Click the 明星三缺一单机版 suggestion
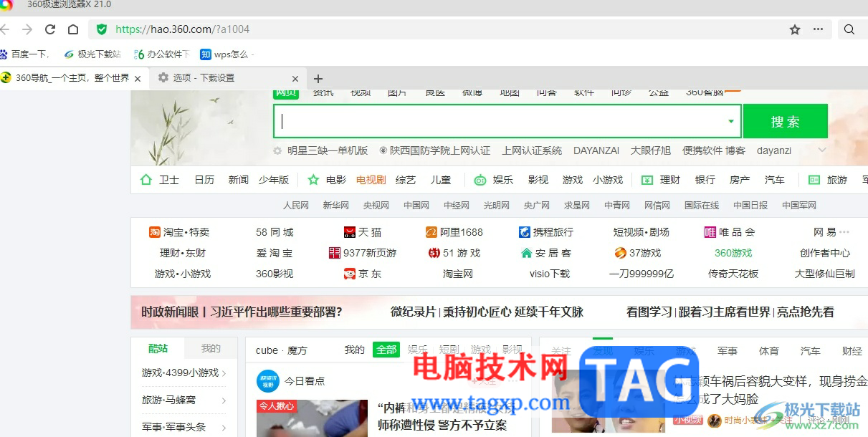 328,150
